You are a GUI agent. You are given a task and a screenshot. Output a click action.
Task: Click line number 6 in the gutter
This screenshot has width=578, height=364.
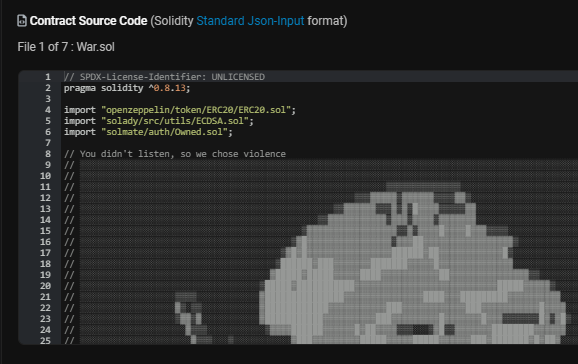pyautogui.click(x=48, y=132)
